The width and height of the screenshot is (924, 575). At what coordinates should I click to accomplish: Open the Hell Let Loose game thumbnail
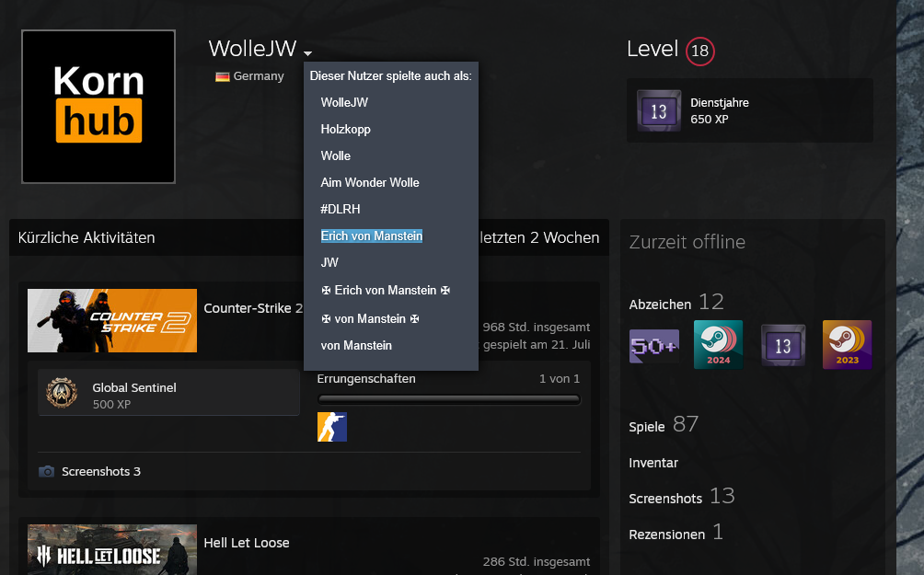tap(112, 549)
